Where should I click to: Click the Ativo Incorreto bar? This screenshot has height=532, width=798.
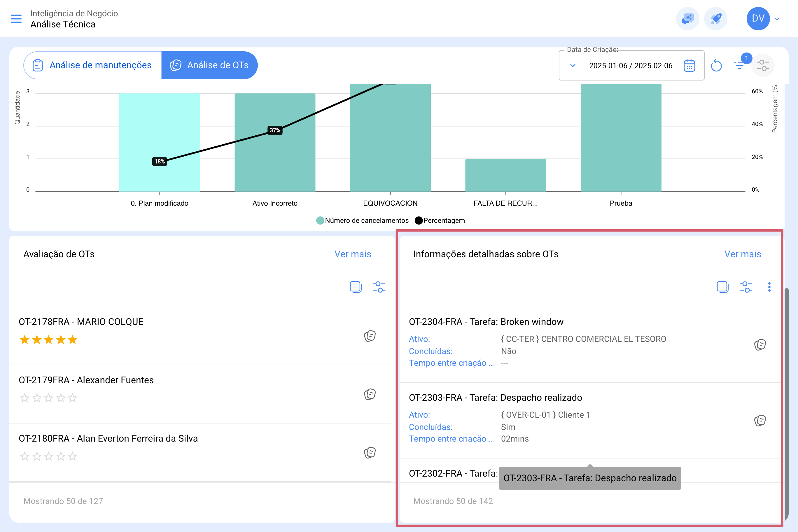(275, 143)
